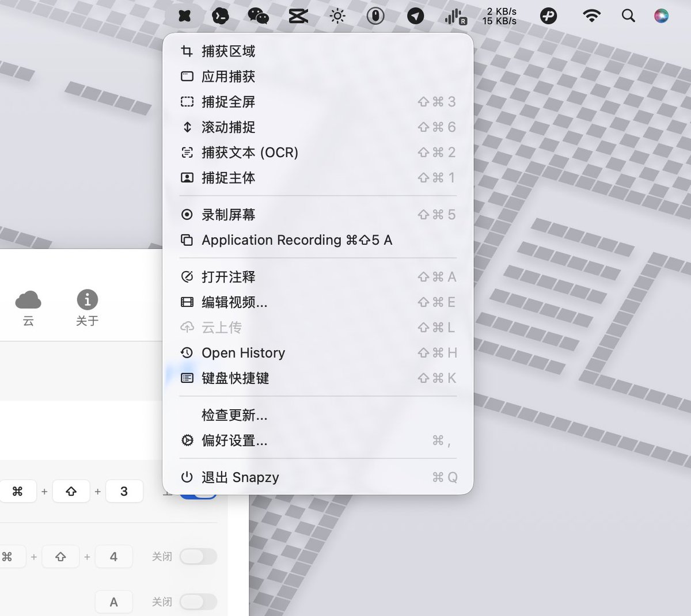Click 检查更新... check for updates

(x=318, y=415)
